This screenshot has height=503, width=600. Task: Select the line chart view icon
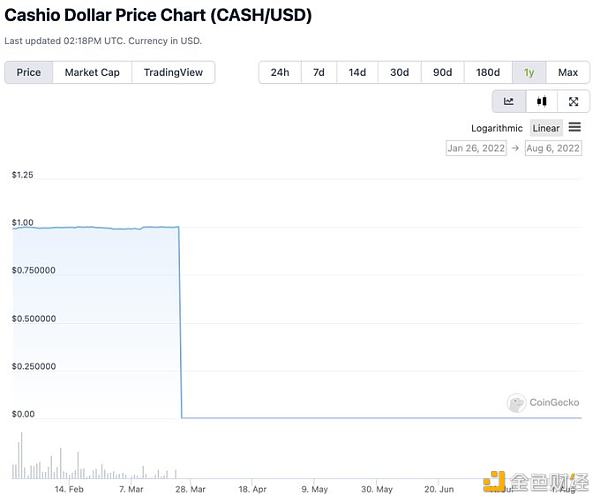pos(509,101)
